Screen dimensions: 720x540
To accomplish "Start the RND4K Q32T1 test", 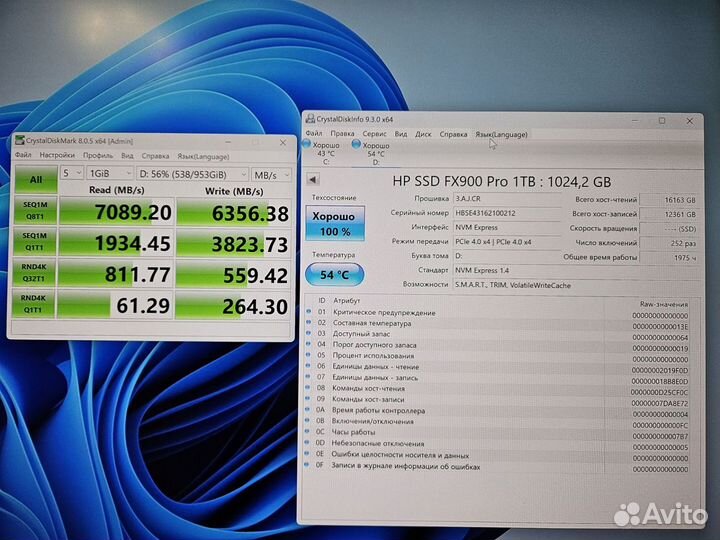I will 34,273.
